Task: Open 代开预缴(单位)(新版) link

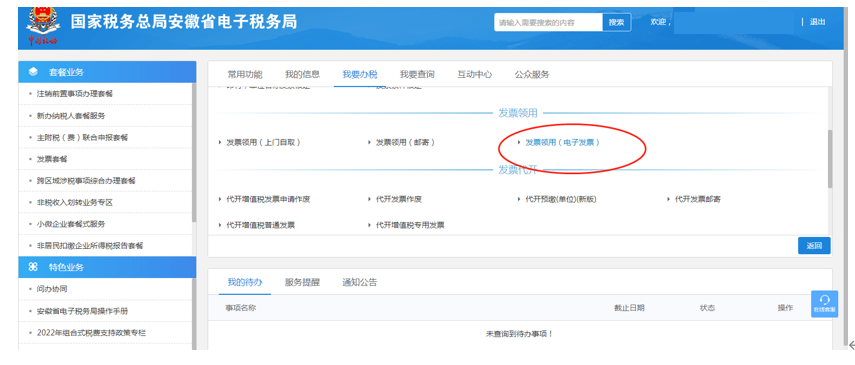Action: (561, 200)
